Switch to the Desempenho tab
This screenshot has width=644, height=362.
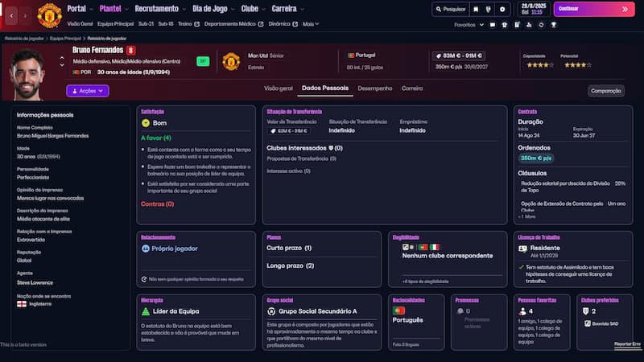click(x=375, y=88)
